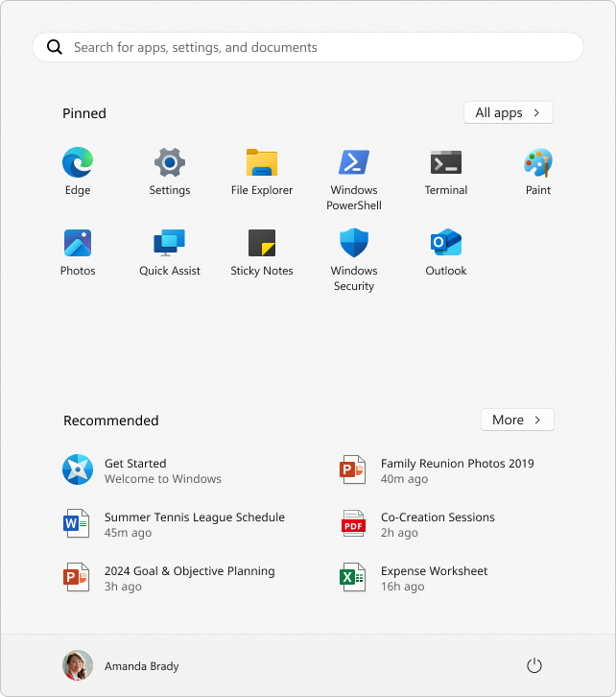Launch File Explorer from pinned apps
The width and height of the screenshot is (616, 697).
point(262,162)
